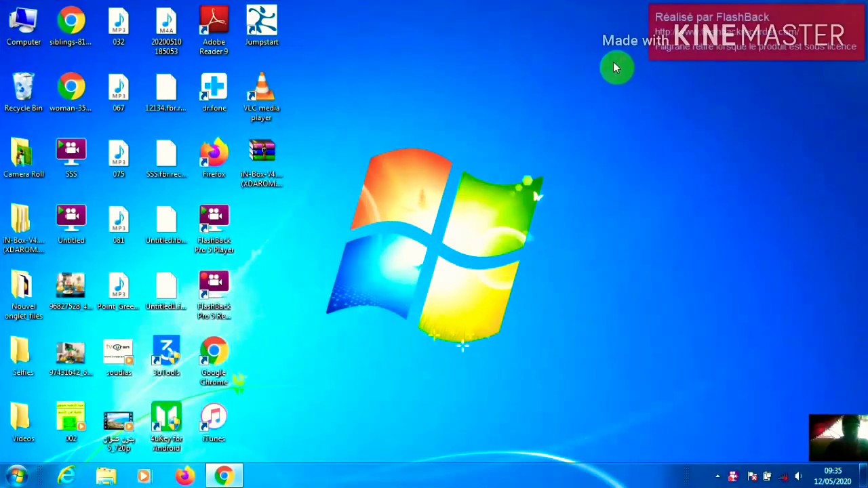The width and height of the screenshot is (868, 488).
Task: Open the Google Chrome desktop shortcut
Action: (214, 362)
